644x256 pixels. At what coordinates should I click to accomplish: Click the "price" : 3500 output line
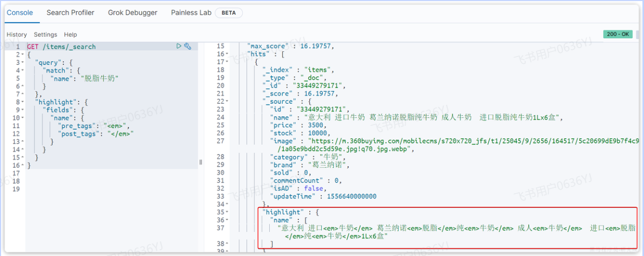tap(298, 126)
